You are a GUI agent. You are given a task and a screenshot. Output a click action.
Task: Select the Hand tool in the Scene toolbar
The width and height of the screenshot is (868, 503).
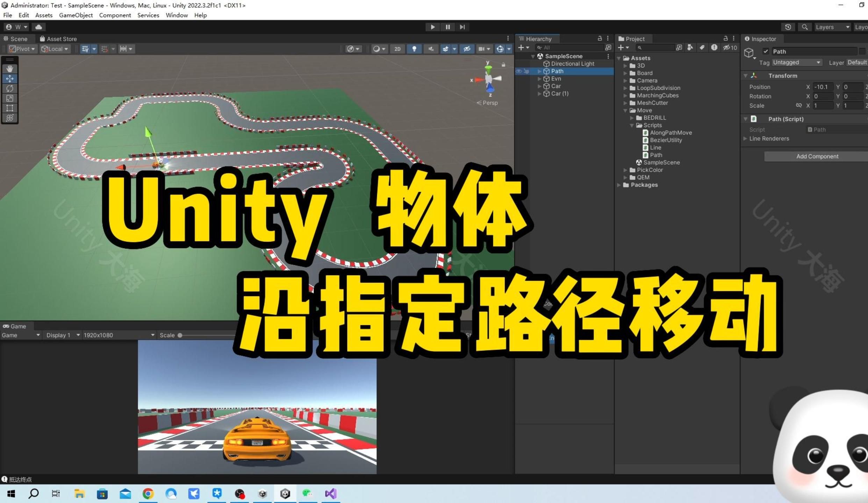pyautogui.click(x=9, y=68)
